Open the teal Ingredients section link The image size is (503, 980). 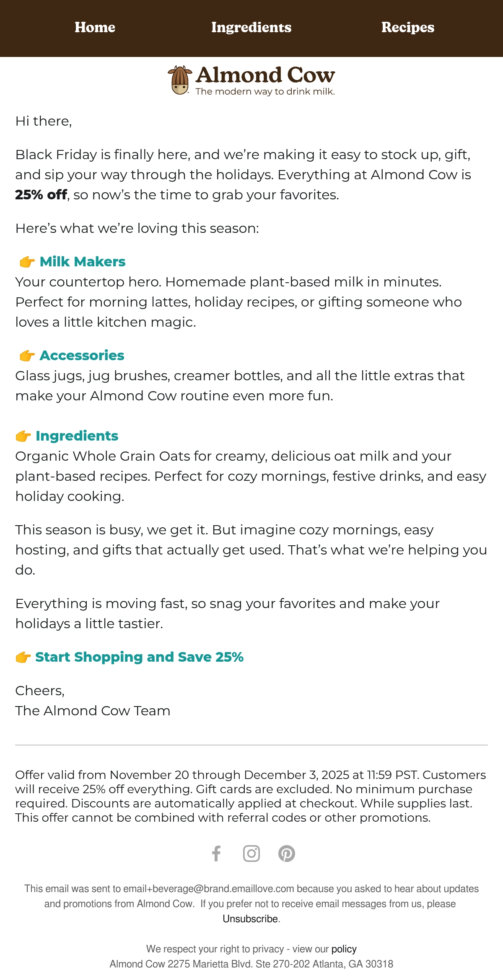click(x=77, y=436)
